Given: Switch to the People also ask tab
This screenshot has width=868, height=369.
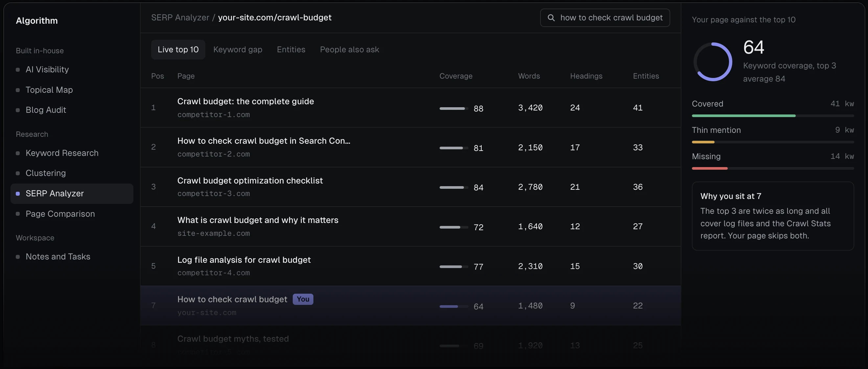Looking at the screenshot, I should [x=350, y=50].
